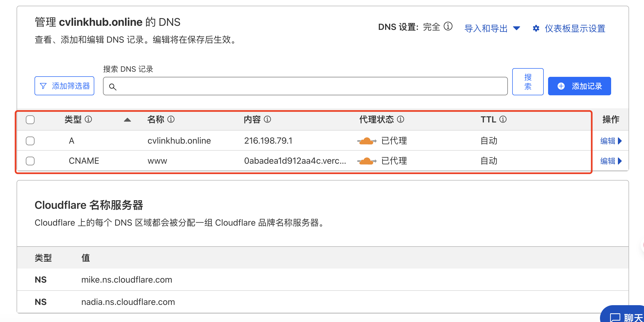Click the cvlinkhub.online name cell
The width and height of the screenshot is (644, 322).
tap(179, 141)
